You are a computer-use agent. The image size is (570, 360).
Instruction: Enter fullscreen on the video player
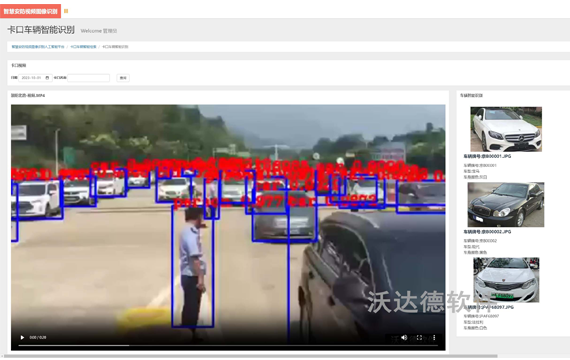(x=419, y=337)
